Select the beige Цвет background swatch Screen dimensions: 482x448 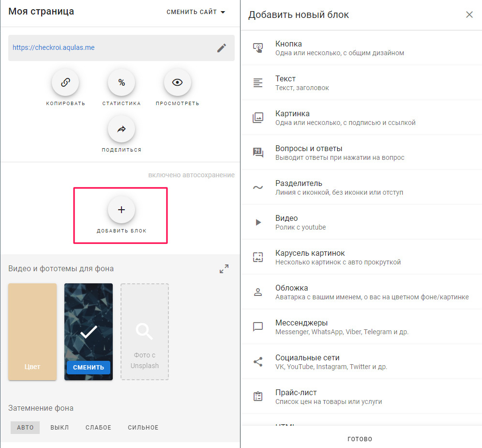32,332
